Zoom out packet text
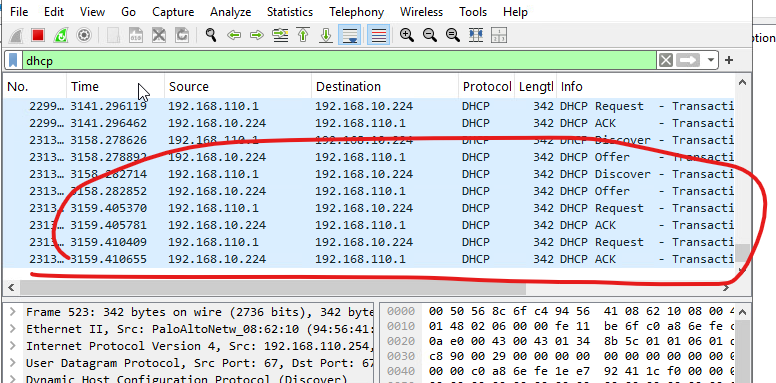Screen dimensions: 776x383 pyautogui.click(x=430, y=35)
